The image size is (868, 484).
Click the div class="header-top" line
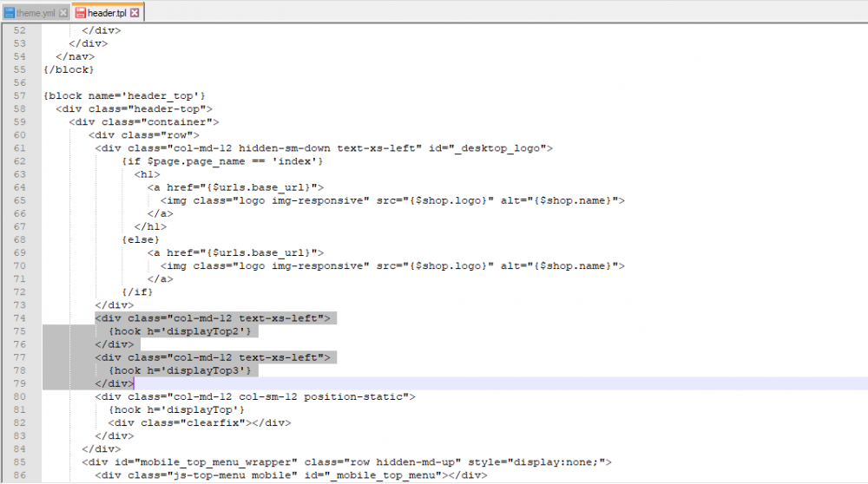pyautogui.click(x=134, y=109)
